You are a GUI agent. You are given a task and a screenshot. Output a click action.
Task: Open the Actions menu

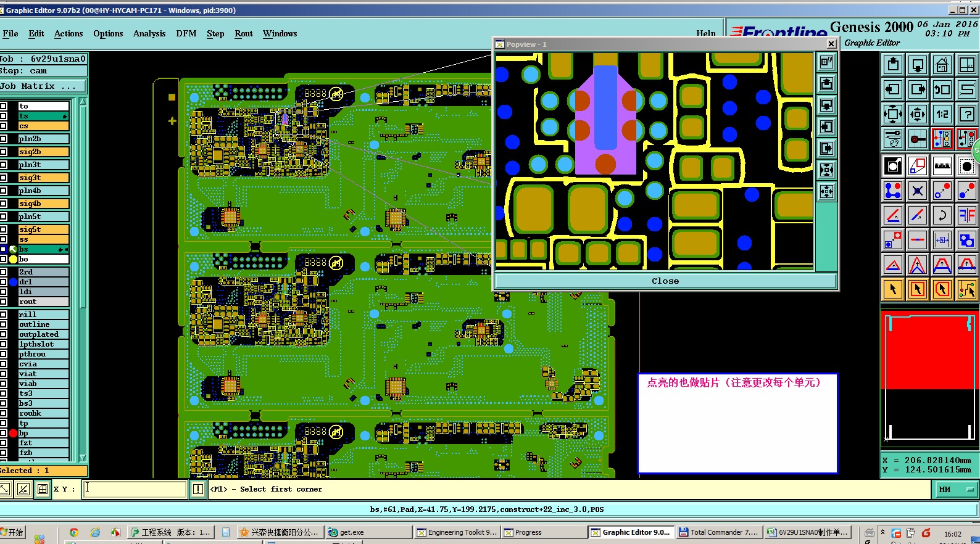(69, 33)
